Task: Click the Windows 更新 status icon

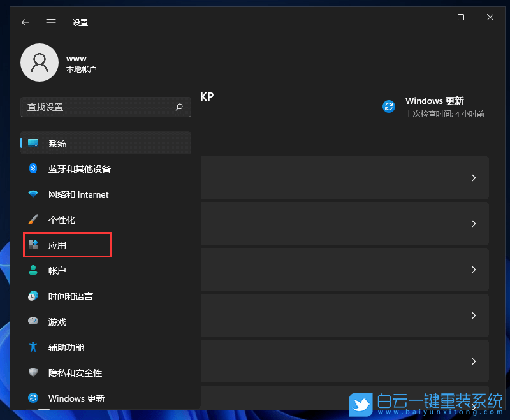Action: [389, 106]
